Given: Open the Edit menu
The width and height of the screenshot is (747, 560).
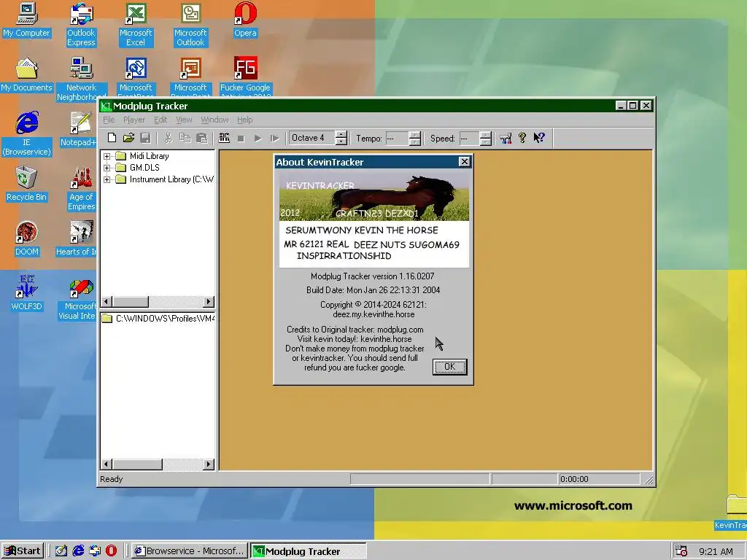Looking at the screenshot, I should pyautogui.click(x=160, y=120).
